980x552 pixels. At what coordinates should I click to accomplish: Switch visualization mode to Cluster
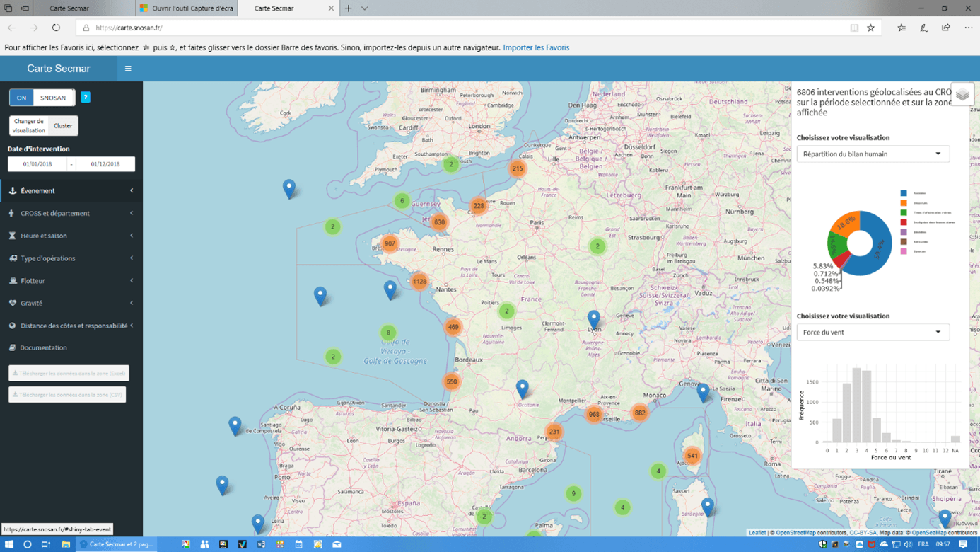click(63, 126)
